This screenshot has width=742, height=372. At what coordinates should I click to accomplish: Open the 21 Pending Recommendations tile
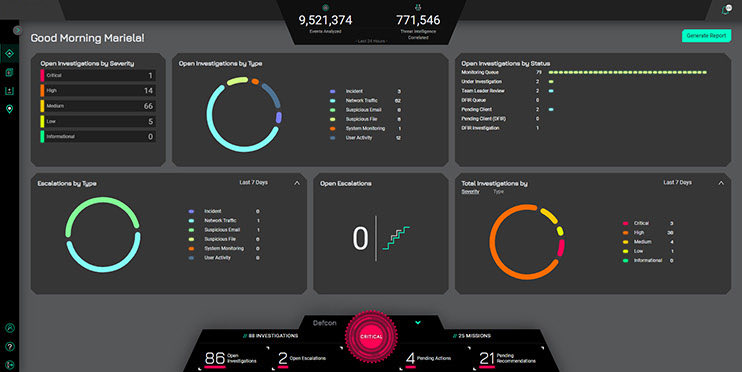(507, 359)
